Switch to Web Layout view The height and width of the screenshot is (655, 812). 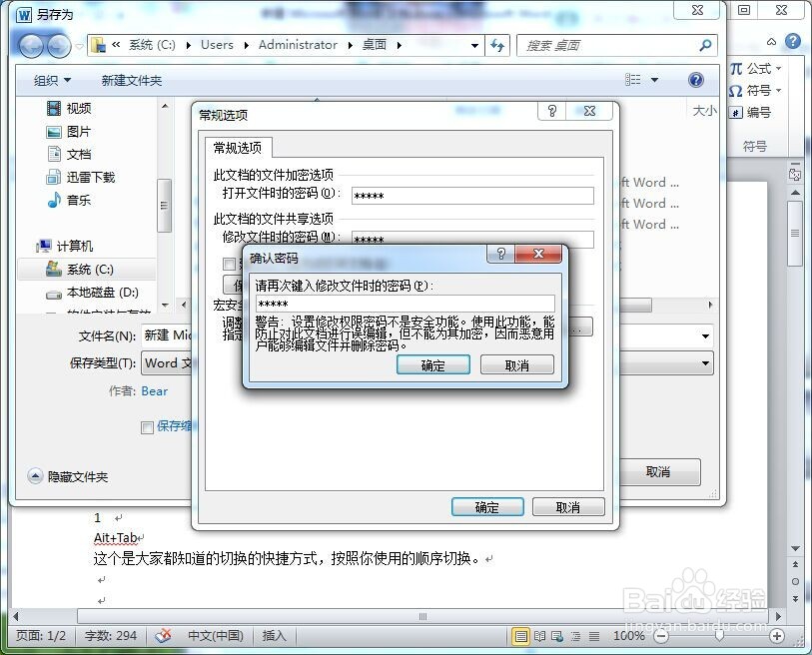point(557,636)
